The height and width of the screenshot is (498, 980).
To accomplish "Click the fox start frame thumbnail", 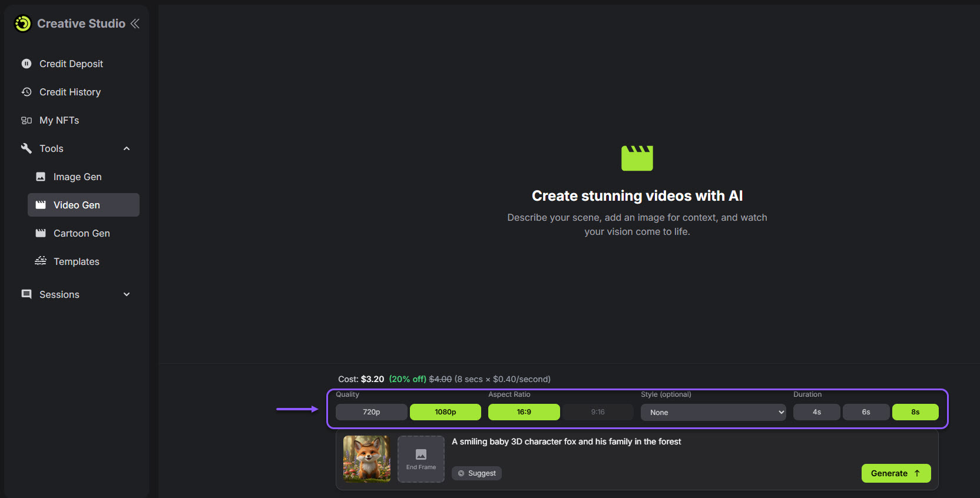I will 367,459.
